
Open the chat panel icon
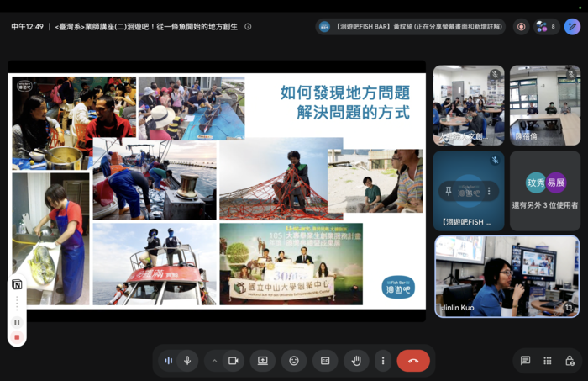tap(525, 361)
